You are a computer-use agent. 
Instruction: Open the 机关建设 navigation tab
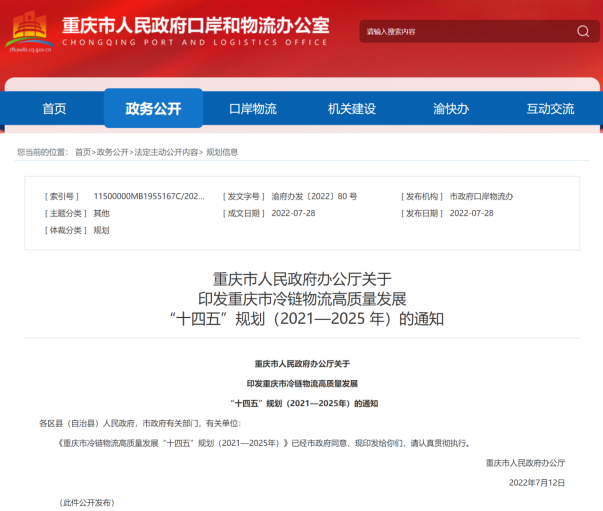[351, 109]
